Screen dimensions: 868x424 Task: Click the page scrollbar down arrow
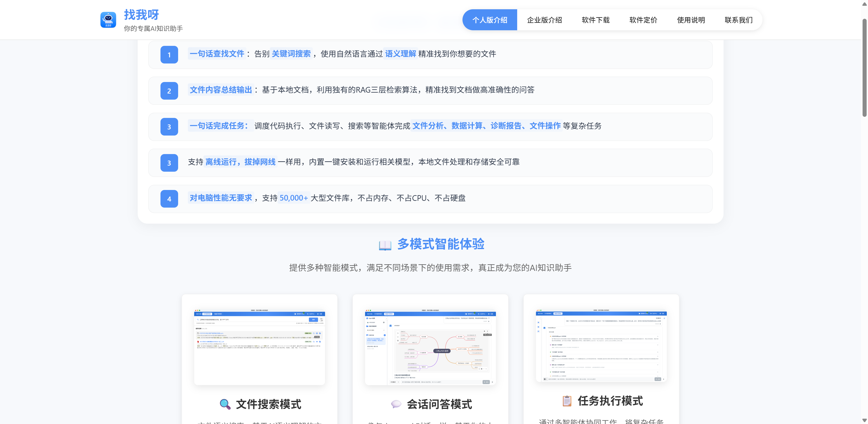tap(864, 420)
